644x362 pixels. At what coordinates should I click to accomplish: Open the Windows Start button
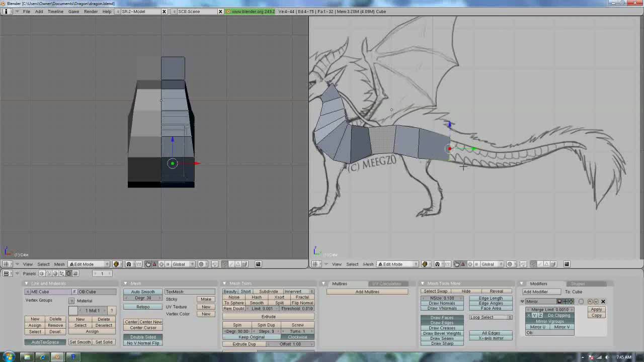[x=9, y=357]
